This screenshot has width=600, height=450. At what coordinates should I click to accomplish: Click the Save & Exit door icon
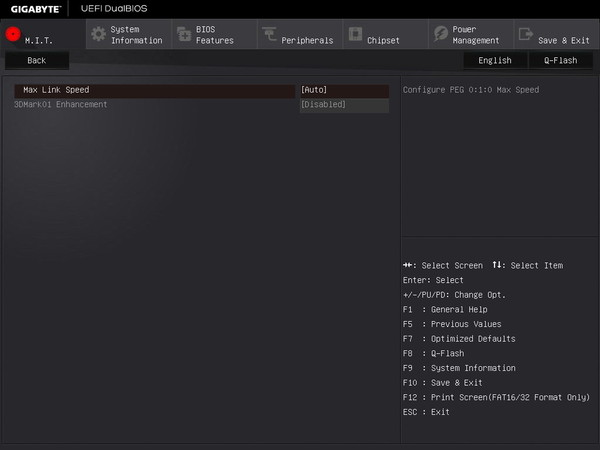click(526, 34)
